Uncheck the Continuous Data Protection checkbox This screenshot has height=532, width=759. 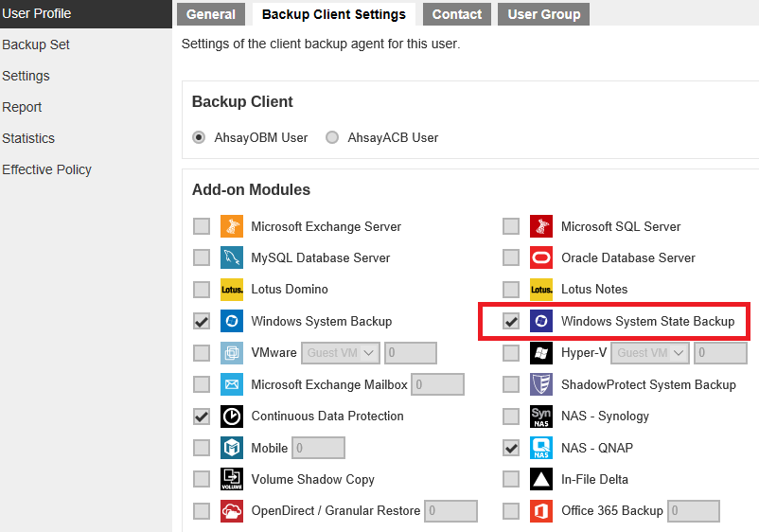(x=202, y=417)
